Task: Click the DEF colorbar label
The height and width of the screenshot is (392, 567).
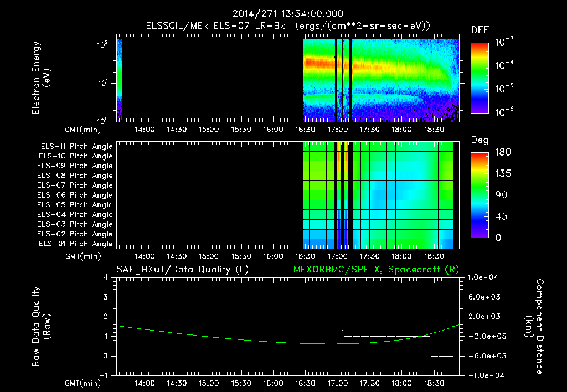Action: pyautogui.click(x=480, y=30)
